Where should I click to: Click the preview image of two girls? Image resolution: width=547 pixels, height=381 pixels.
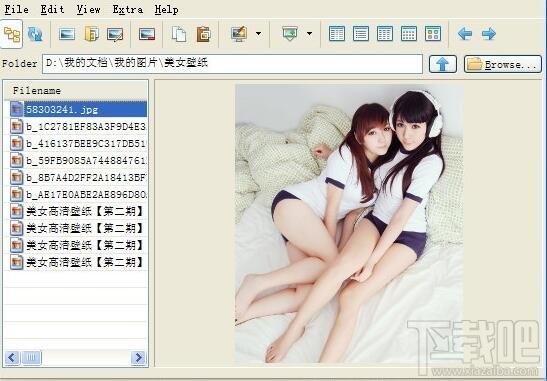[349, 223]
